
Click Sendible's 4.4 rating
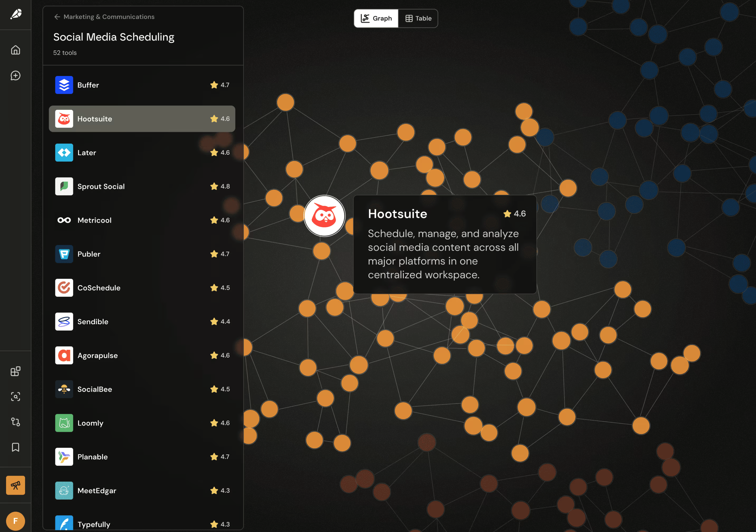pos(220,322)
